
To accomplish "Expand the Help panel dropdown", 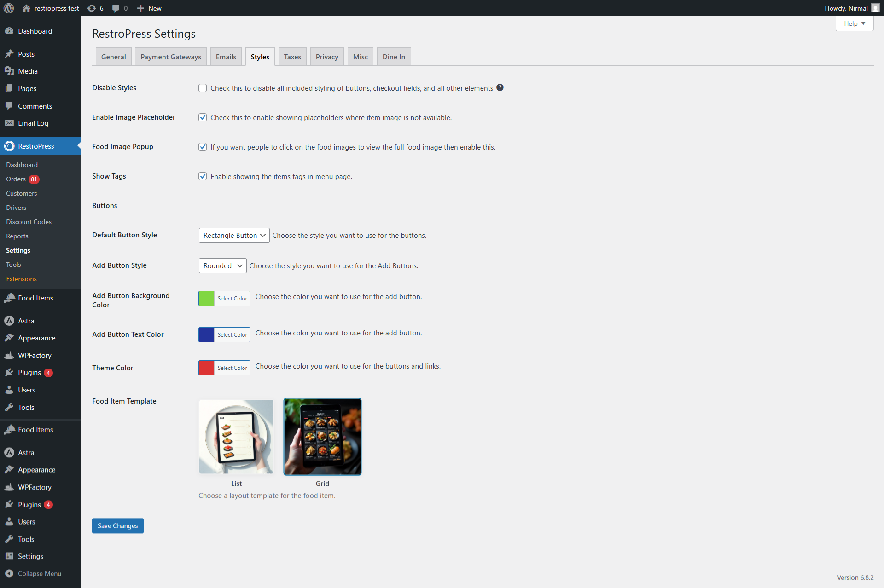I will (854, 23).
